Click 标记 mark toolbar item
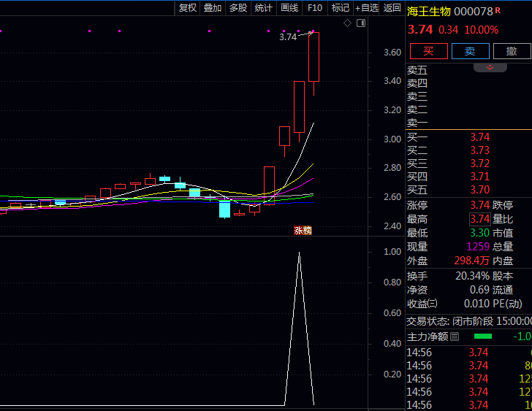Image resolution: width=532 pixels, height=411 pixels. pyautogui.click(x=341, y=8)
